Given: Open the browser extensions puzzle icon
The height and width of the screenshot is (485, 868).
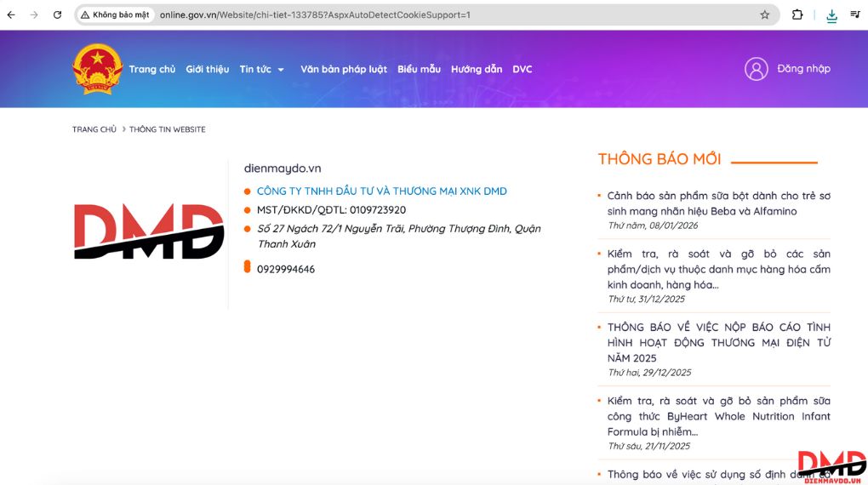Looking at the screenshot, I should 797,15.
